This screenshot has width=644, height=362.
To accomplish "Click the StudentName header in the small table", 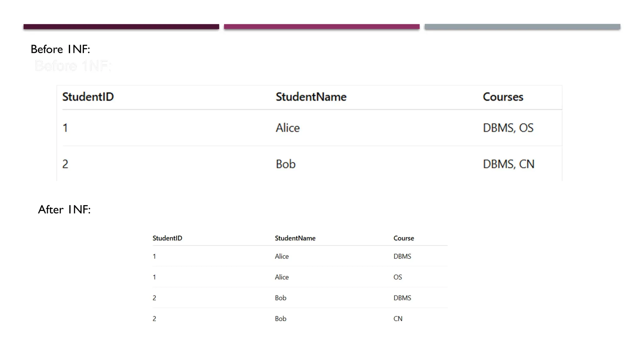I will pos(295,238).
